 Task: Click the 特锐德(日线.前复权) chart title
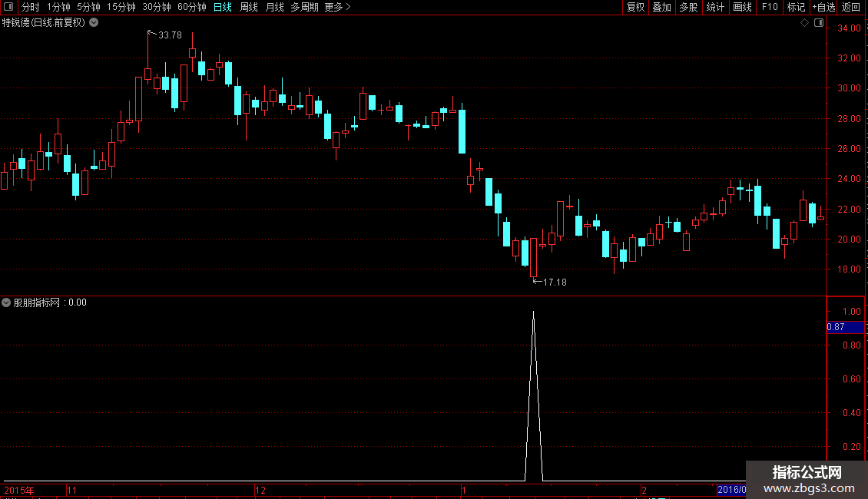44,23
